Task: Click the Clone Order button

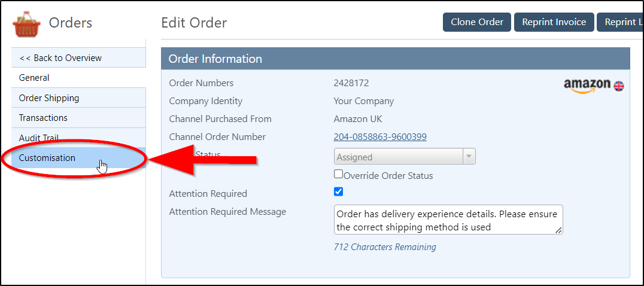Action: [477, 22]
